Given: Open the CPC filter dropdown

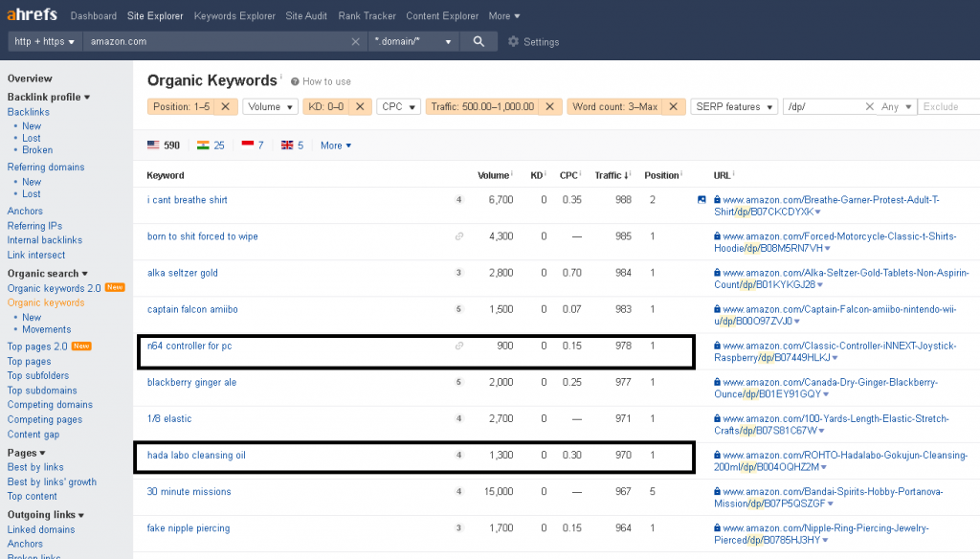Looking at the screenshot, I should pyautogui.click(x=398, y=107).
